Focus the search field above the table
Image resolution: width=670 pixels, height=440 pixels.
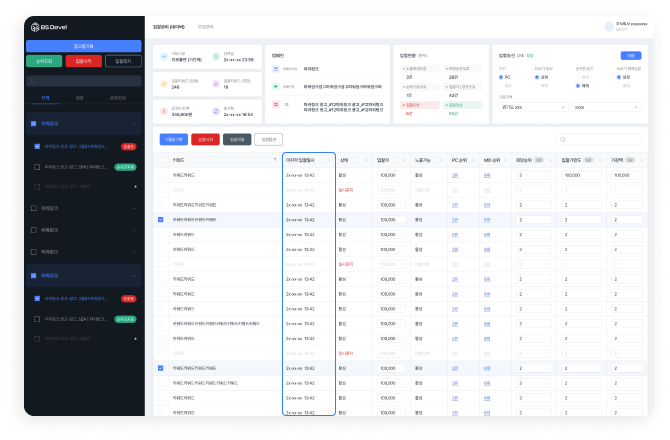point(598,140)
